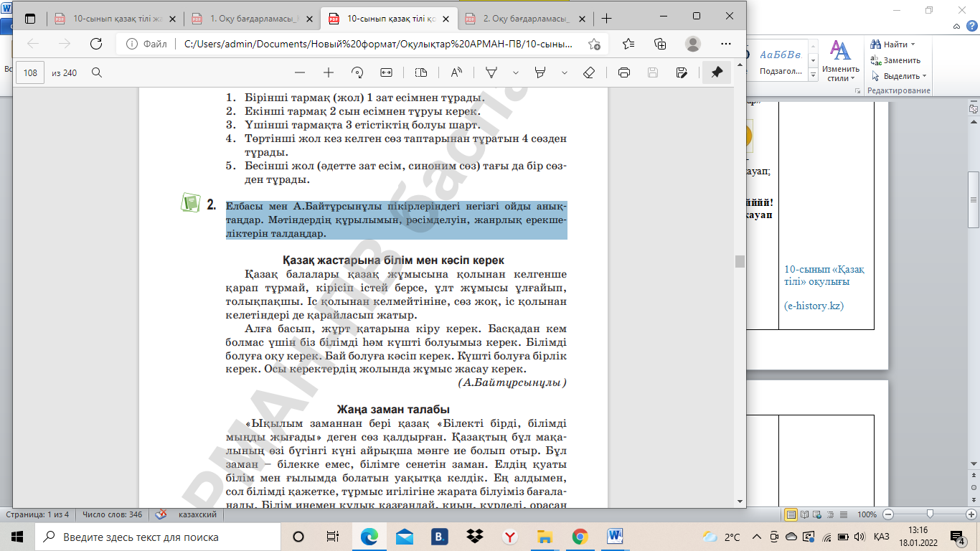
Task: Open the Edge profile avatar
Action: [692, 44]
